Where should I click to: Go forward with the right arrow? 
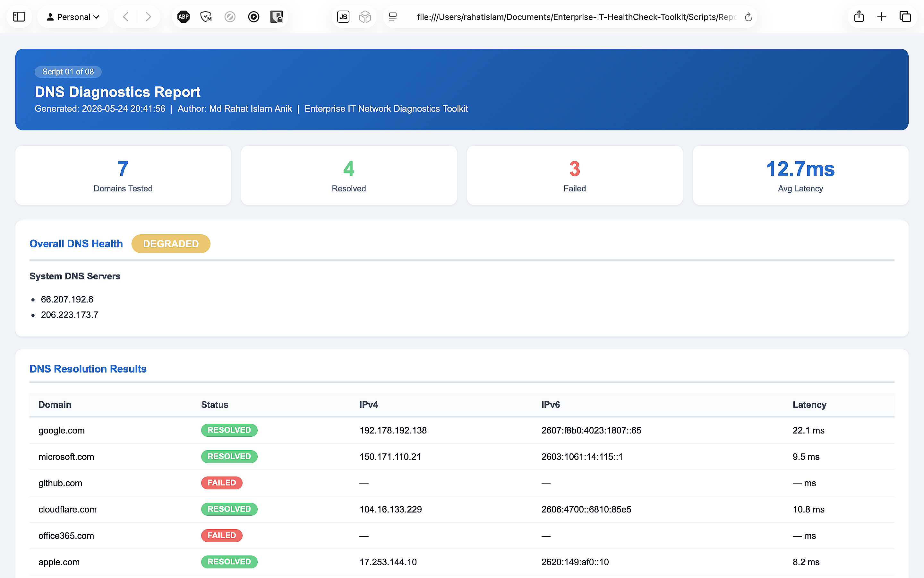149,17
